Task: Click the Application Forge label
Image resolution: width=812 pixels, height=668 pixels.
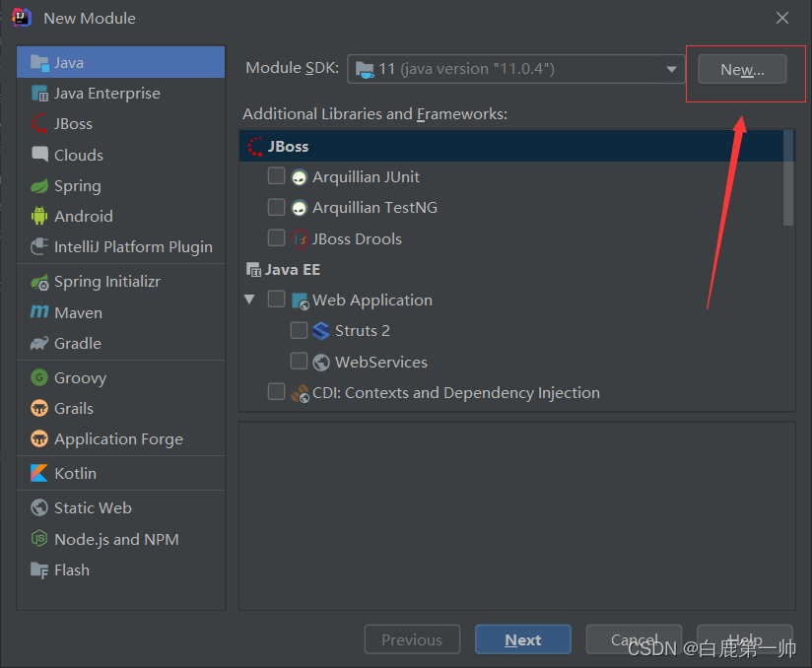Action: [x=118, y=439]
